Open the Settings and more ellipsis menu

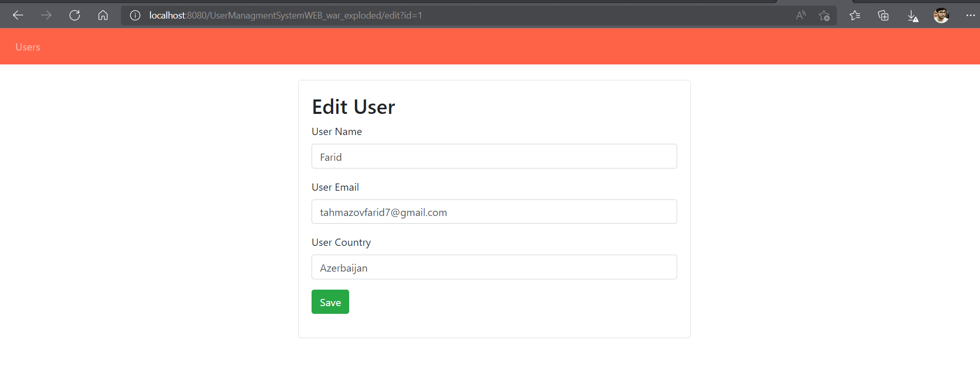pyautogui.click(x=970, y=15)
